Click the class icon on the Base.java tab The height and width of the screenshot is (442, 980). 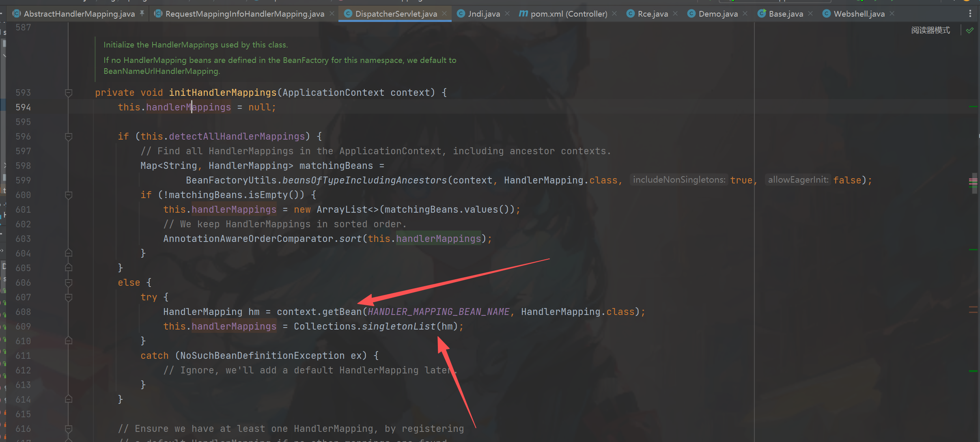click(762, 13)
